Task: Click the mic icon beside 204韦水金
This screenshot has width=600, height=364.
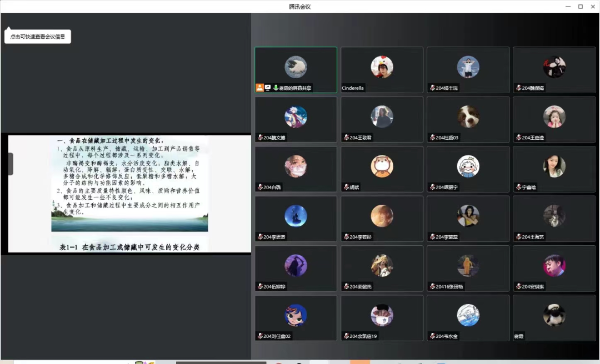Action: [433, 336]
